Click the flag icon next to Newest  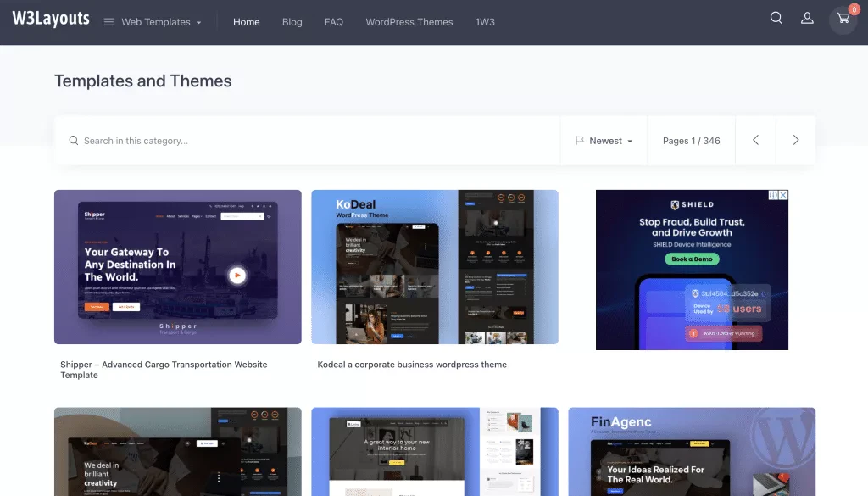(580, 140)
